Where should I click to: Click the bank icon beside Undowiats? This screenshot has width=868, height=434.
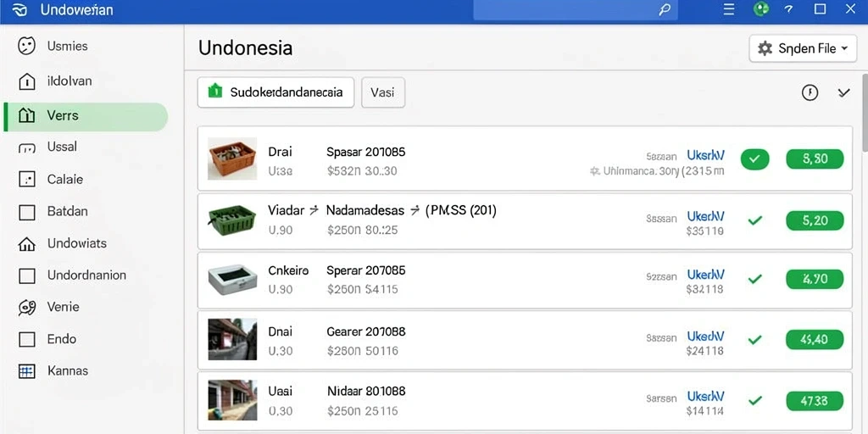tap(26, 244)
